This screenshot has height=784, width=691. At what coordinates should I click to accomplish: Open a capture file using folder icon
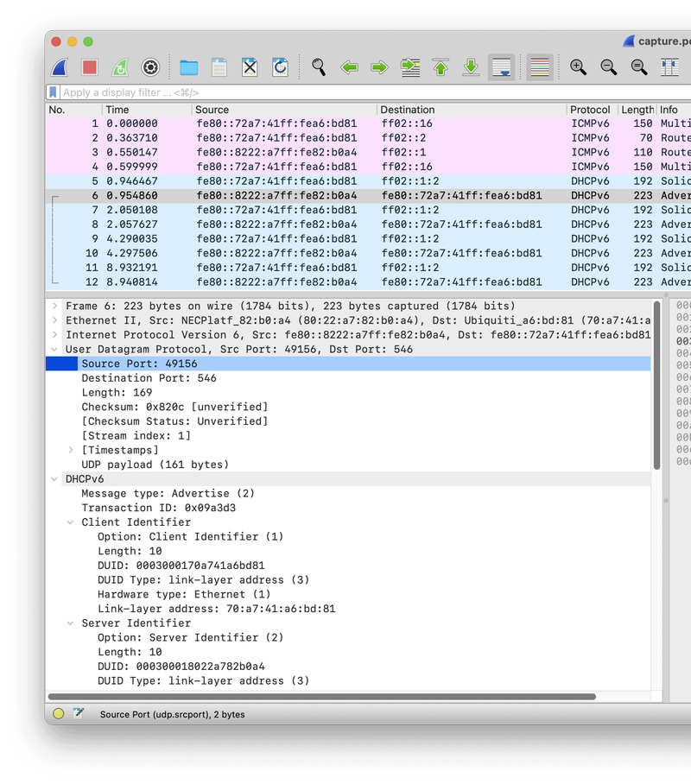click(x=189, y=67)
